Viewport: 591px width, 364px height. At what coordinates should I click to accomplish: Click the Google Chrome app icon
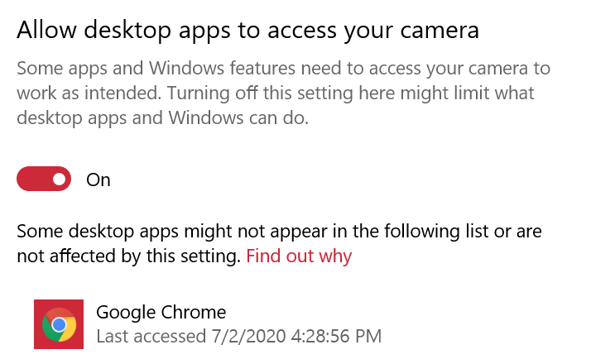pyautogui.click(x=59, y=324)
